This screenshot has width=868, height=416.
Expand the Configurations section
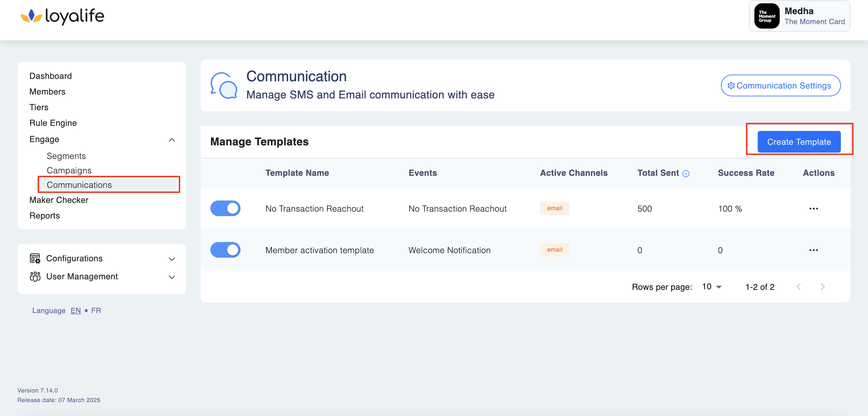[171, 259]
